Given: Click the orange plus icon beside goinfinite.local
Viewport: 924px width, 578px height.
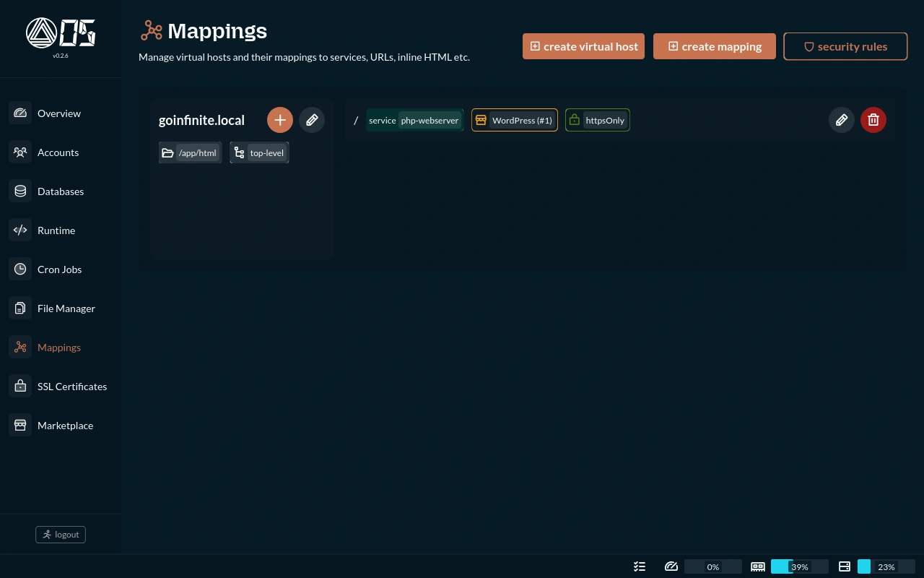Looking at the screenshot, I should [280, 120].
